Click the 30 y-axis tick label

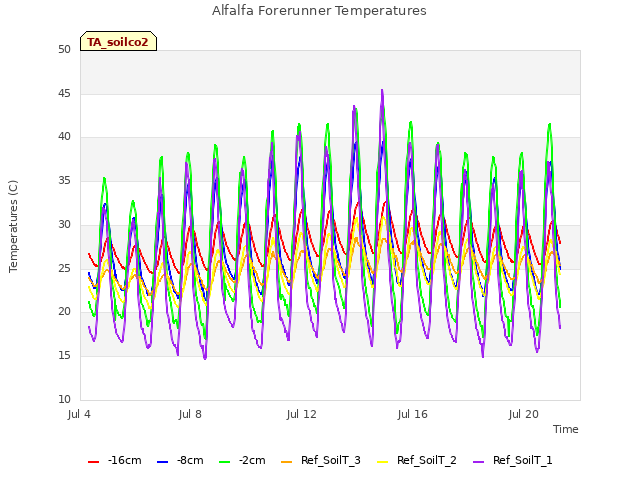point(64,224)
